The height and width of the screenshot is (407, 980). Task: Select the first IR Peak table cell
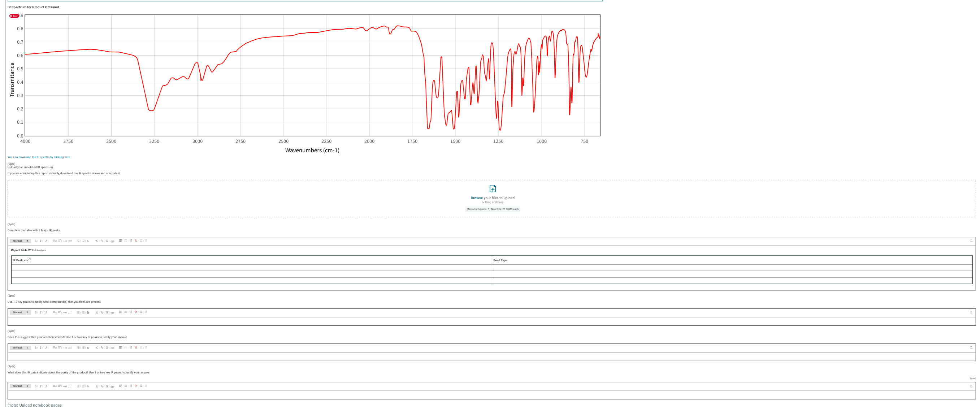[x=247, y=268]
